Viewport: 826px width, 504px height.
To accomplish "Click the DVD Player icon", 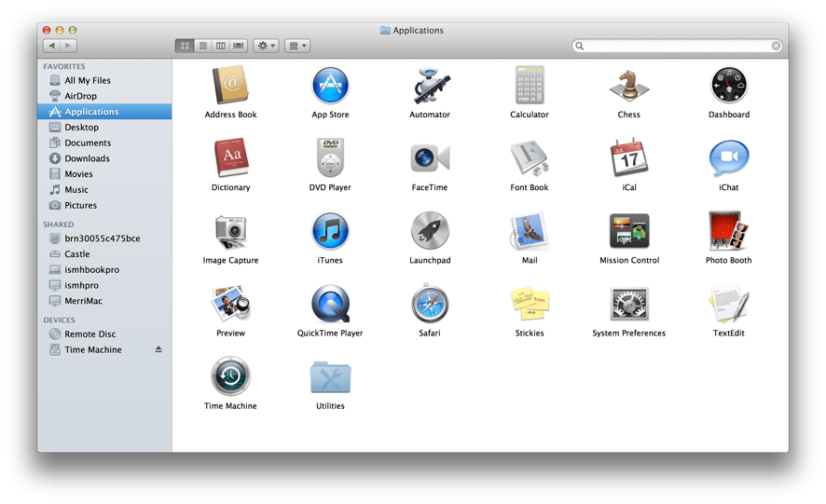I will 330,157.
